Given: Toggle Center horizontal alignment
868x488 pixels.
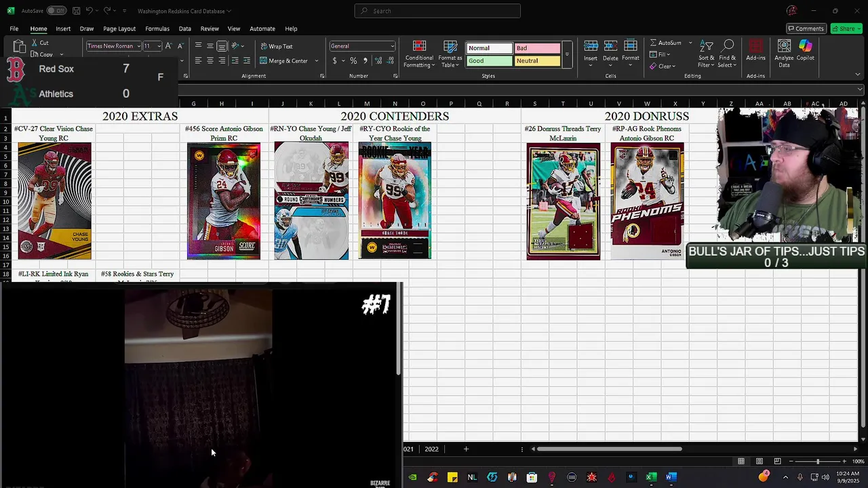Looking at the screenshot, I should 210,60.
